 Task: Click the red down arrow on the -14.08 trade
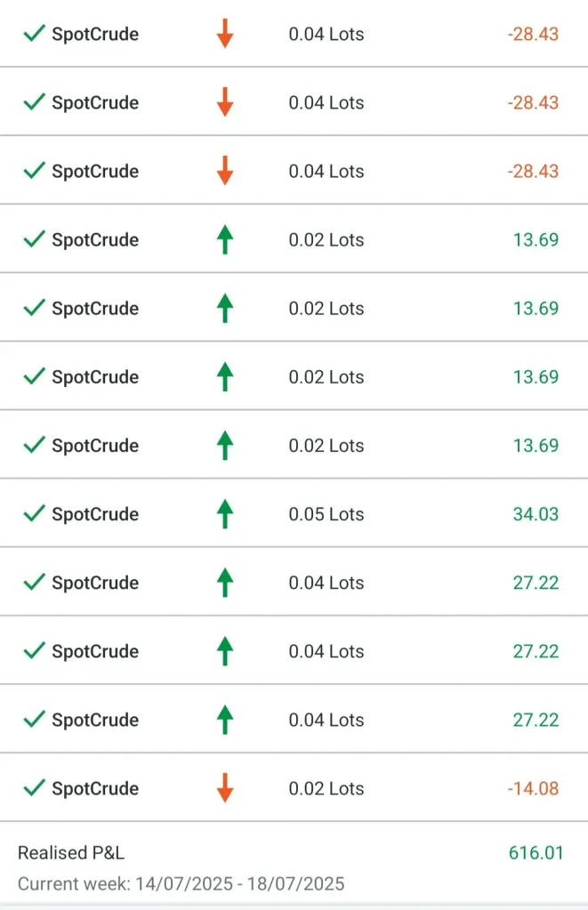(x=225, y=787)
